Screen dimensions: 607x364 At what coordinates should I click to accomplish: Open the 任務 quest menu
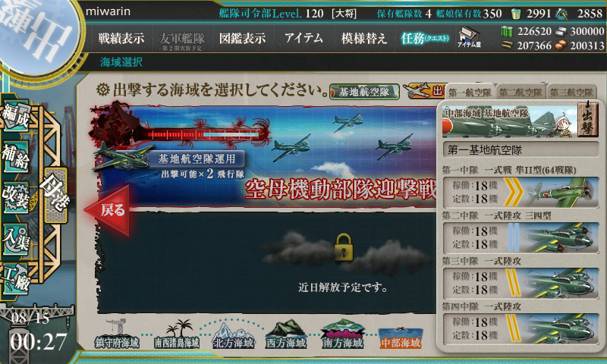pos(425,38)
